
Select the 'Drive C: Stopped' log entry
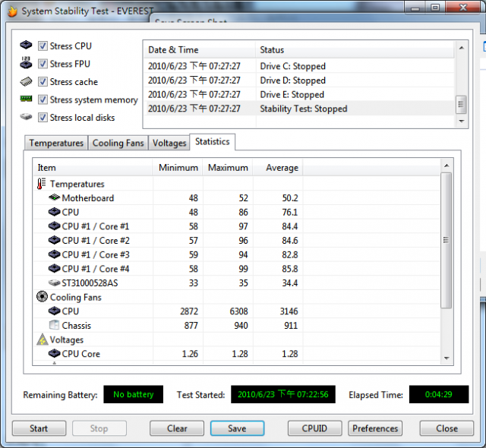pyautogui.click(x=299, y=66)
